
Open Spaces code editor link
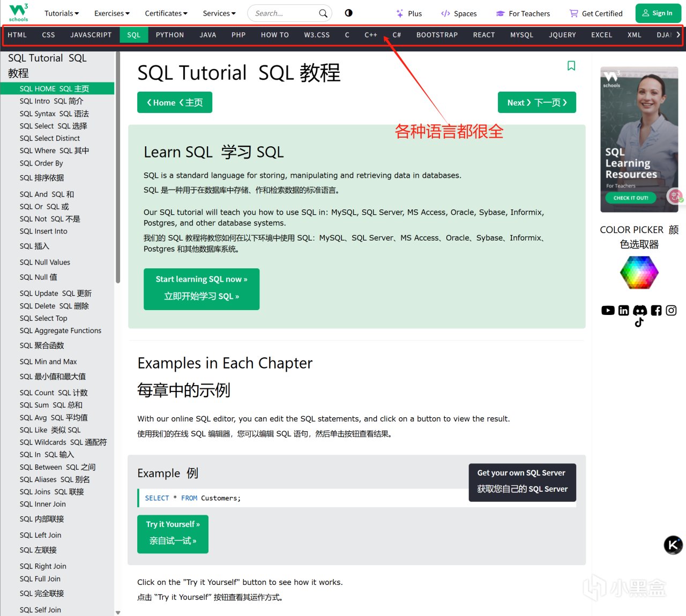coord(459,13)
